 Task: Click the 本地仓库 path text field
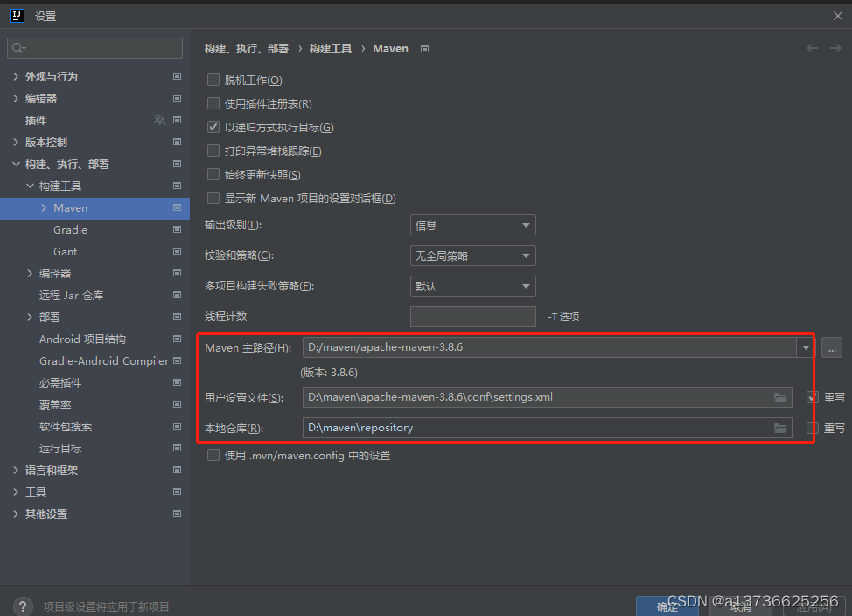coord(548,428)
